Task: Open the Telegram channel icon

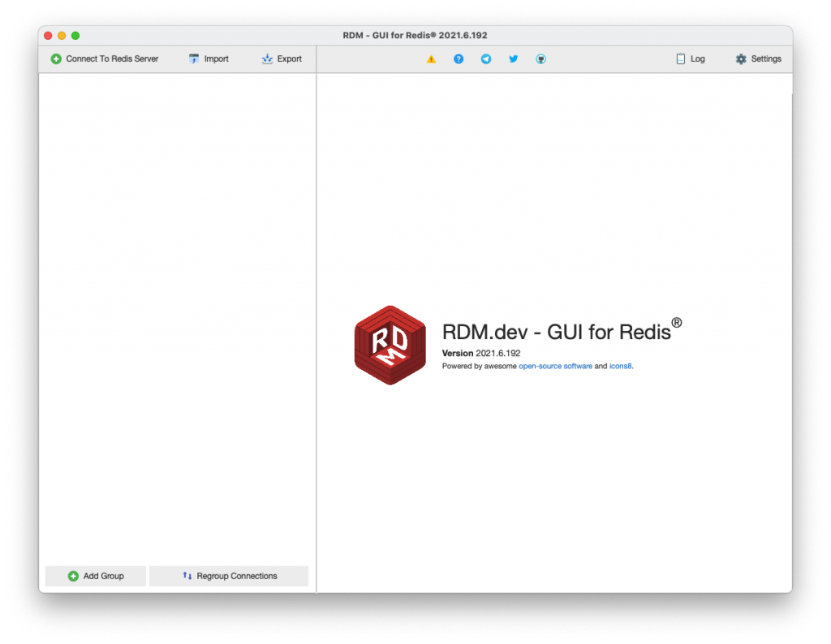Action: click(x=486, y=58)
